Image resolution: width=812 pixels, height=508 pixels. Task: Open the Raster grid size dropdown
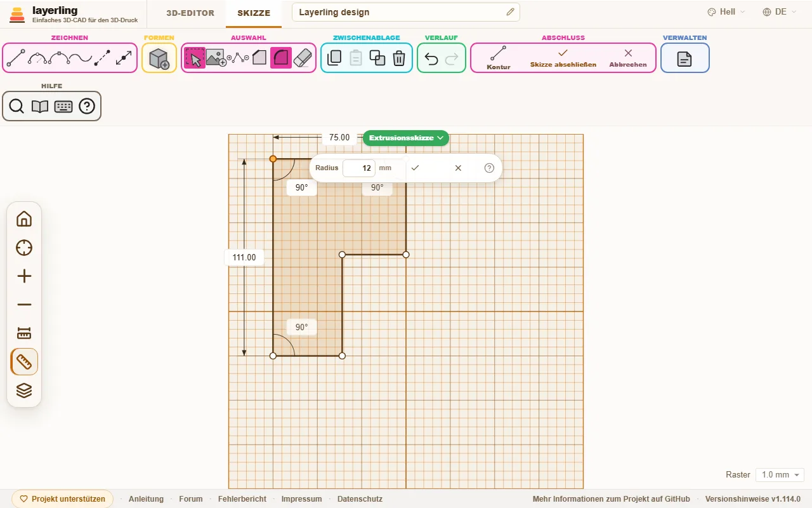point(780,475)
